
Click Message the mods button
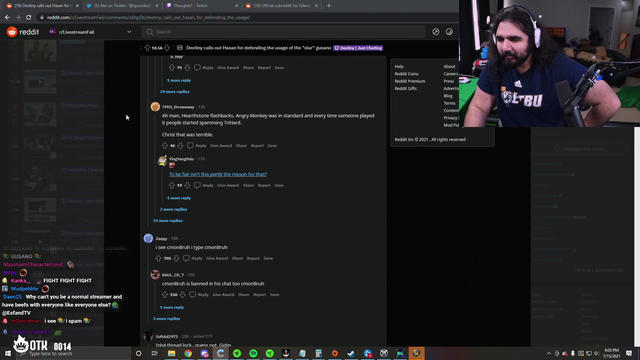pos(580,149)
